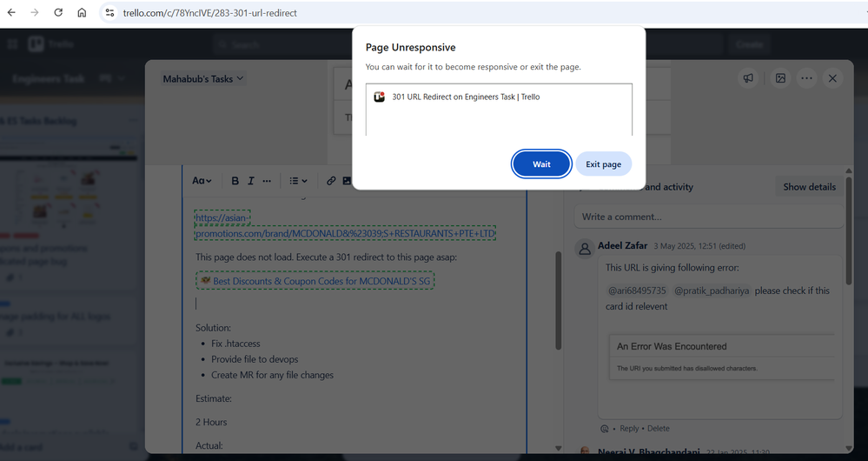
Task: Click description editor scroll down arrow
Action: pyautogui.click(x=558, y=448)
